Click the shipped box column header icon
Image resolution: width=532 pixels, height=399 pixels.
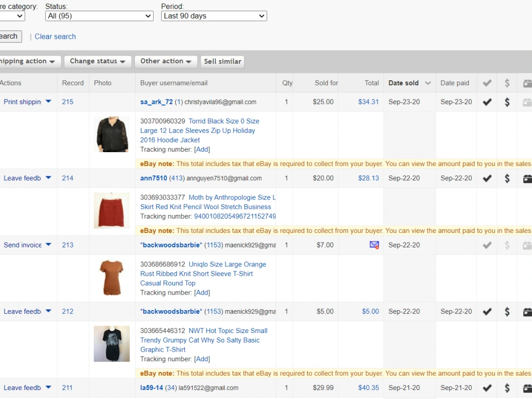(x=527, y=83)
